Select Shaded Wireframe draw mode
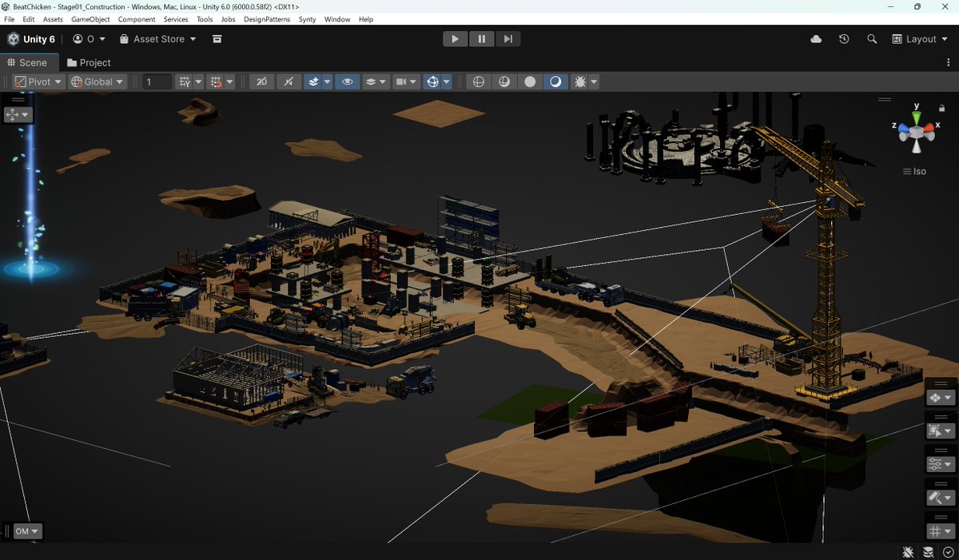 coord(504,81)
